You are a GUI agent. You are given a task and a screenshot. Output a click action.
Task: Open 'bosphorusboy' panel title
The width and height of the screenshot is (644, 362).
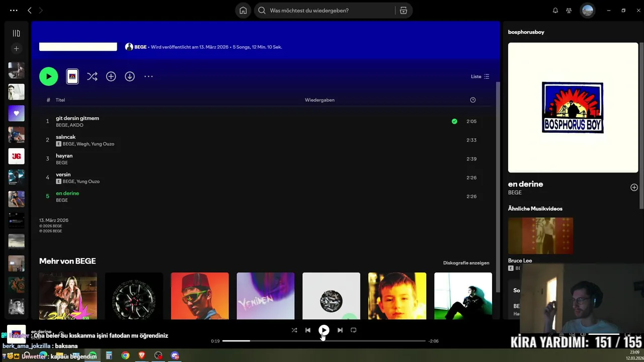pos(526,32)
